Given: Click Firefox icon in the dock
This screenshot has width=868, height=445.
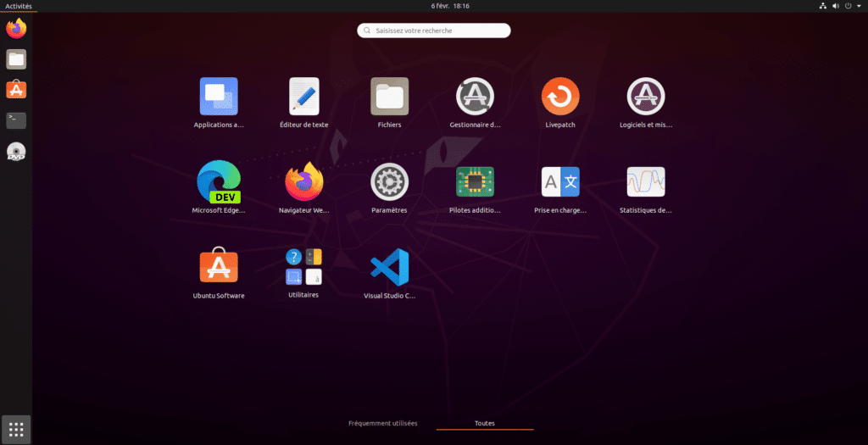Looking at the screenshot, I should [16, 28].
